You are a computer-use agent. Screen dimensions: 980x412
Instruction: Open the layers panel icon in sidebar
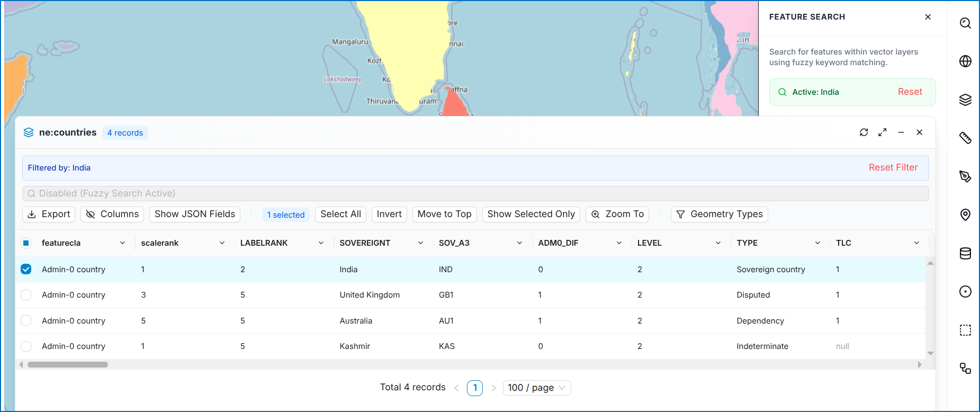(x=965, y=100)
